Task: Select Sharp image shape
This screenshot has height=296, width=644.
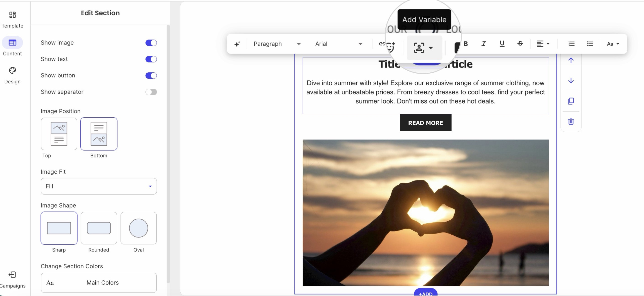Action: click(x=59, y=228)
